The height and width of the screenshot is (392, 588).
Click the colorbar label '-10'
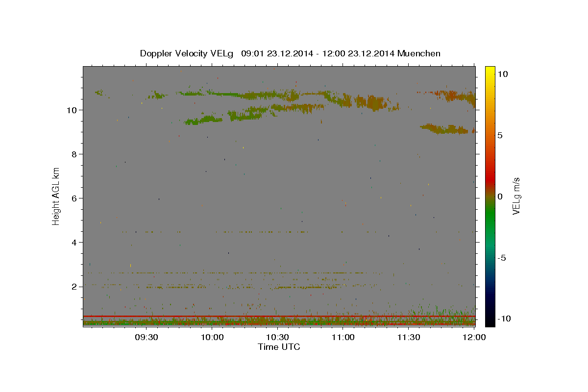tap(504, 318)
